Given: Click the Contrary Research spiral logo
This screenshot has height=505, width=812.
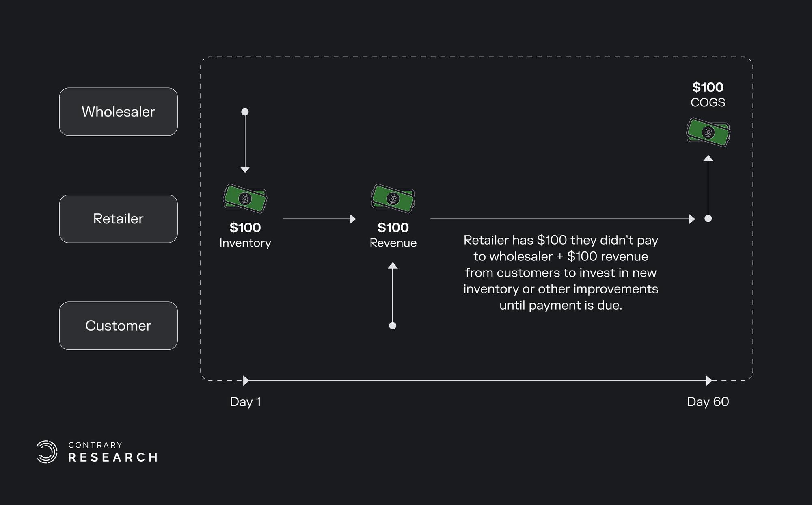Looking at the screenshot, I should tap(47, 452).
